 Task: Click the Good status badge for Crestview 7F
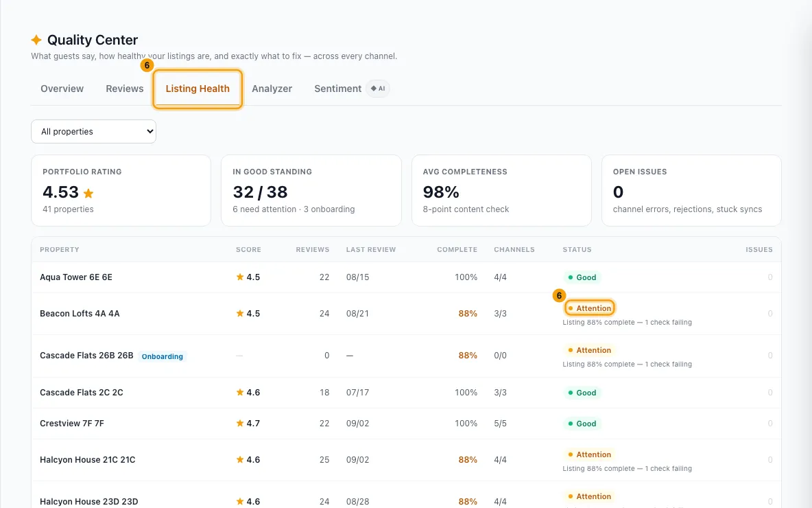pyautogui.click(x=582, y=424)
